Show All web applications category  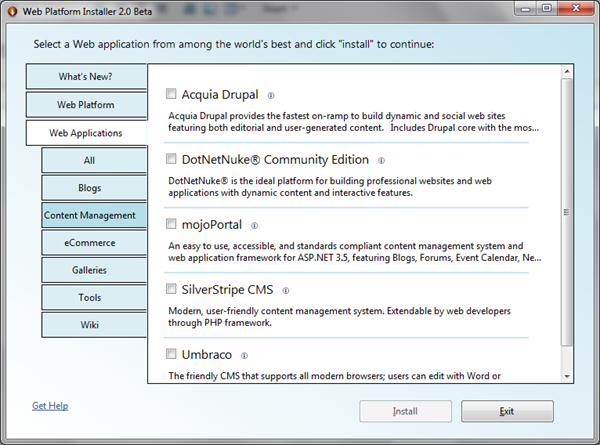coord(94,160)
